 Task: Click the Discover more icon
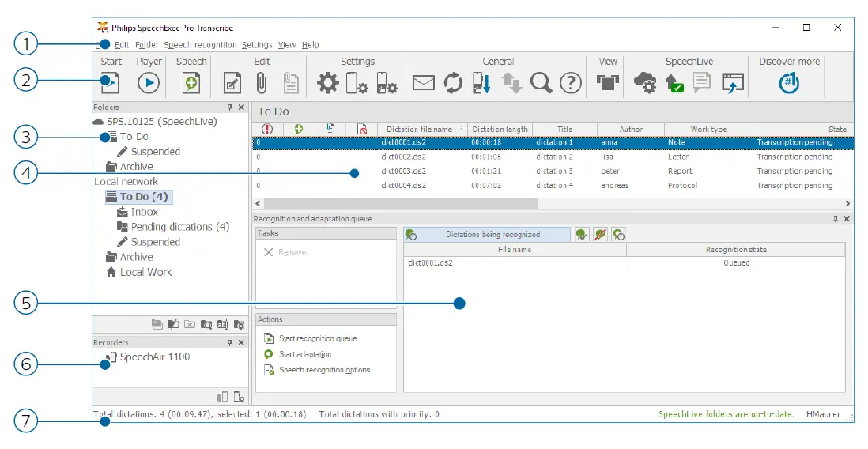click(788, 82)
